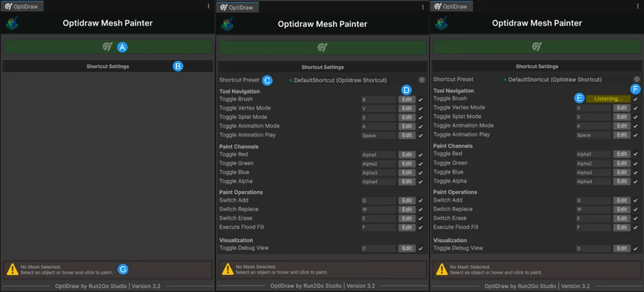644x292 pixels.
Task: Click the green paint mode button in right panel
Action: 537,46
